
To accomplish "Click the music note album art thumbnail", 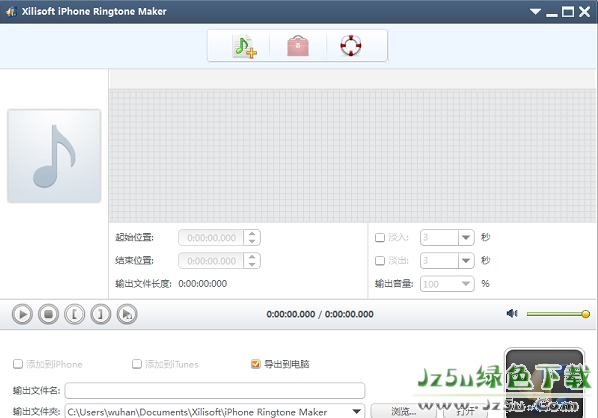I will (x=54, y=156).
